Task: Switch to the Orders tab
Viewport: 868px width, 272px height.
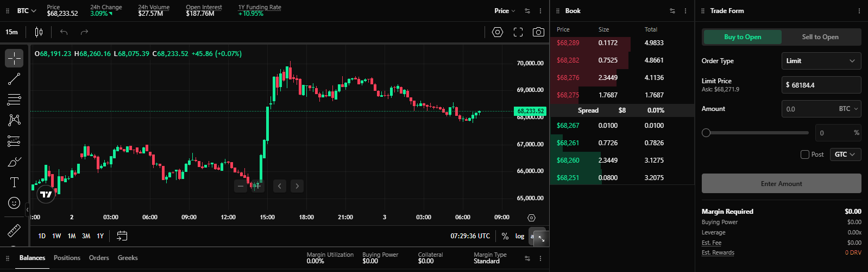Action: click(99, 258)
